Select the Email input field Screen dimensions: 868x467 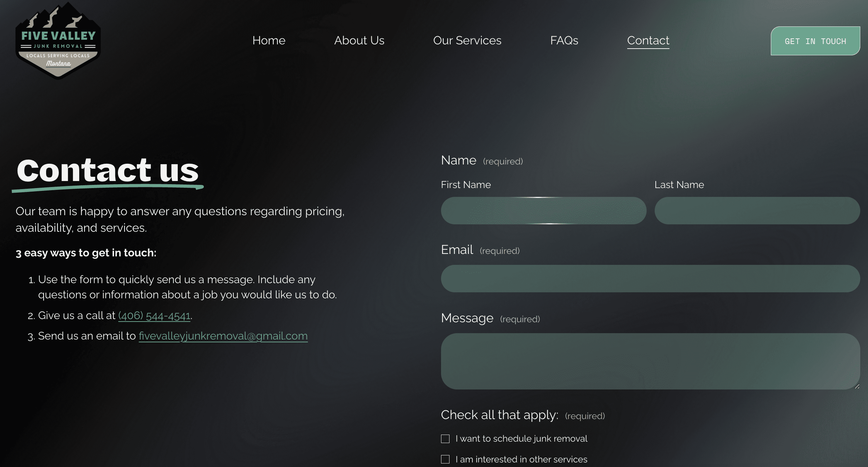coord(650,279)
